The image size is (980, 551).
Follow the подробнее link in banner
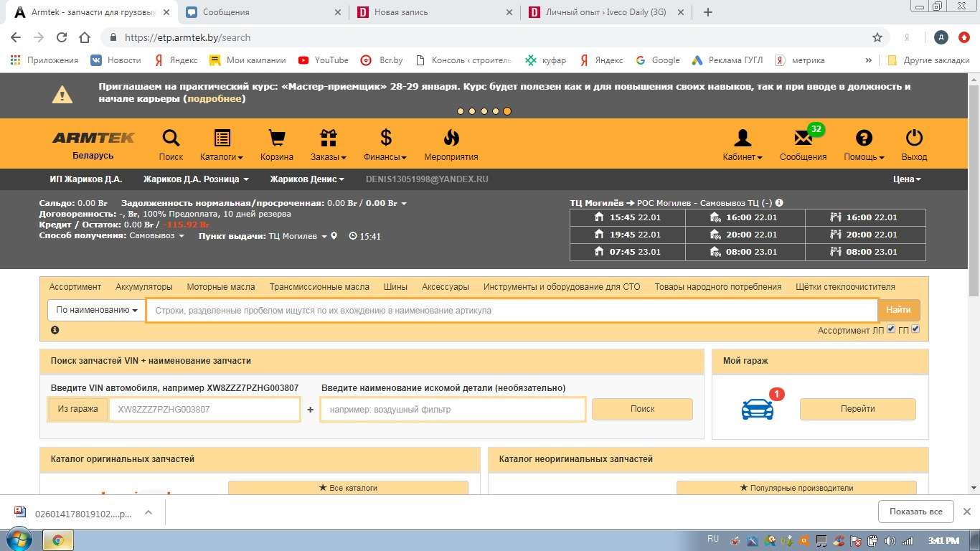(215, 99)
